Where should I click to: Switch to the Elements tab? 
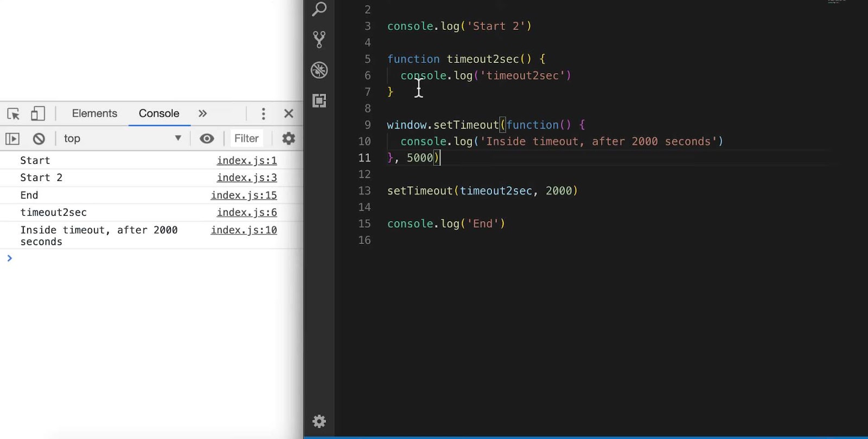pyautogui.click(x=94, y=113)
